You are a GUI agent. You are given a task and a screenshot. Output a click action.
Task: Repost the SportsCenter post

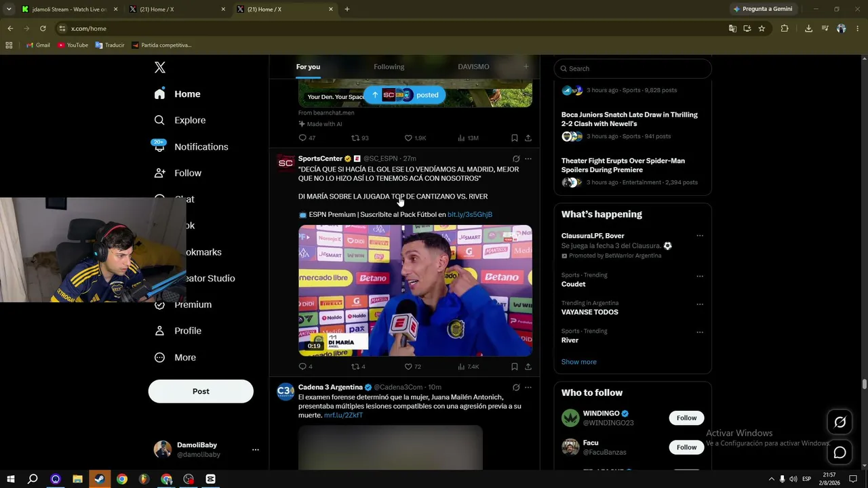[x=358, y=367]
